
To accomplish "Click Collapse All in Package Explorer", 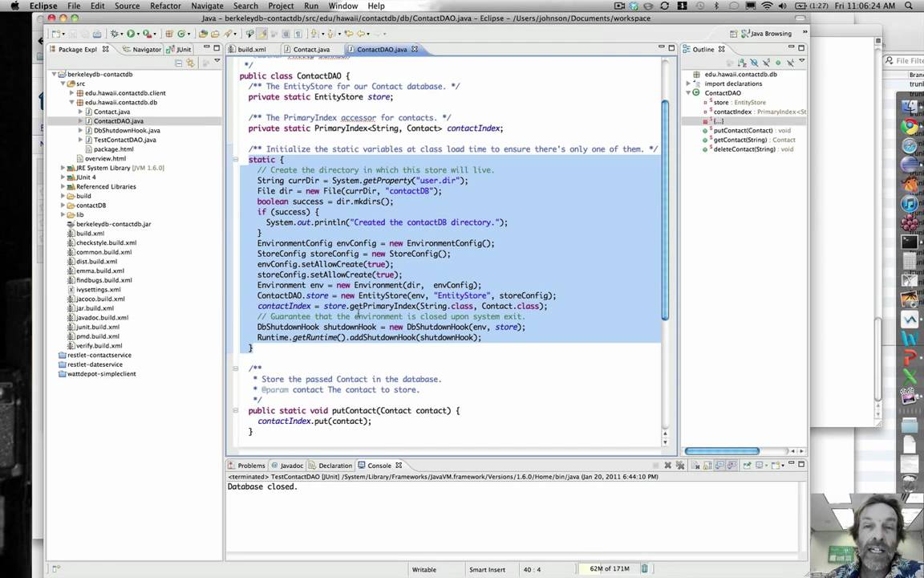I will [179, 62].
